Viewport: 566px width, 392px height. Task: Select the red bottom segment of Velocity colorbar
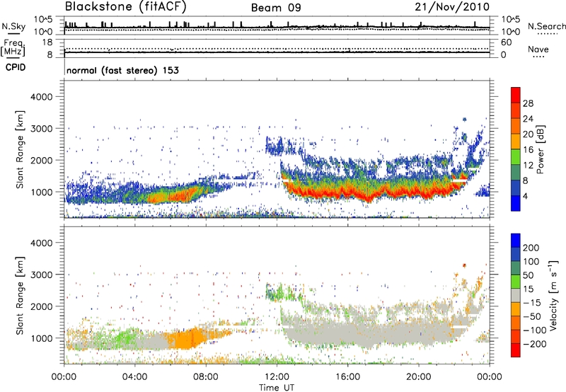click(516, 350)
